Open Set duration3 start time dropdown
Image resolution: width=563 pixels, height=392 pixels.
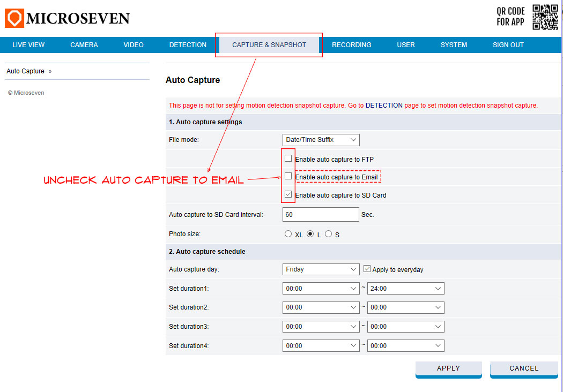click(x=321, y=327)
